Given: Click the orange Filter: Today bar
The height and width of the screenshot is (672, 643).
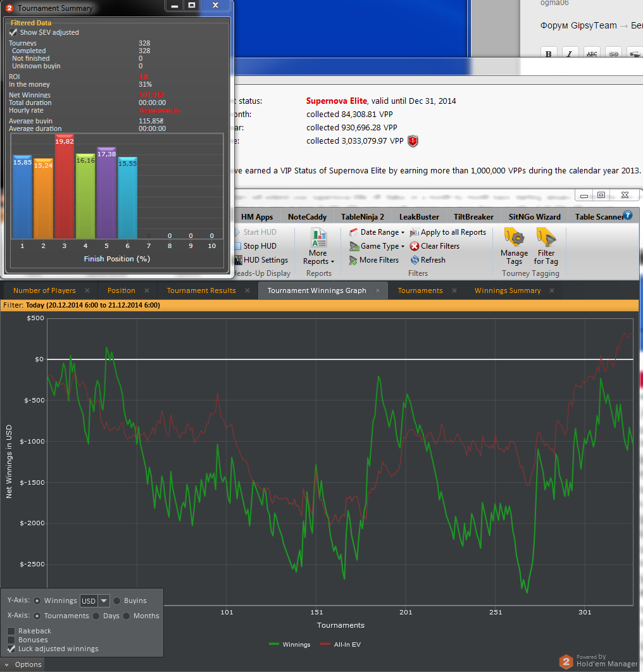Looking at the screenshot, I should point(320,305).
